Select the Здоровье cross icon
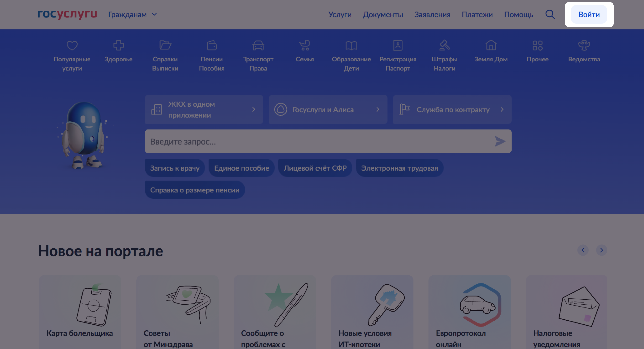 (x=118, y=45)
